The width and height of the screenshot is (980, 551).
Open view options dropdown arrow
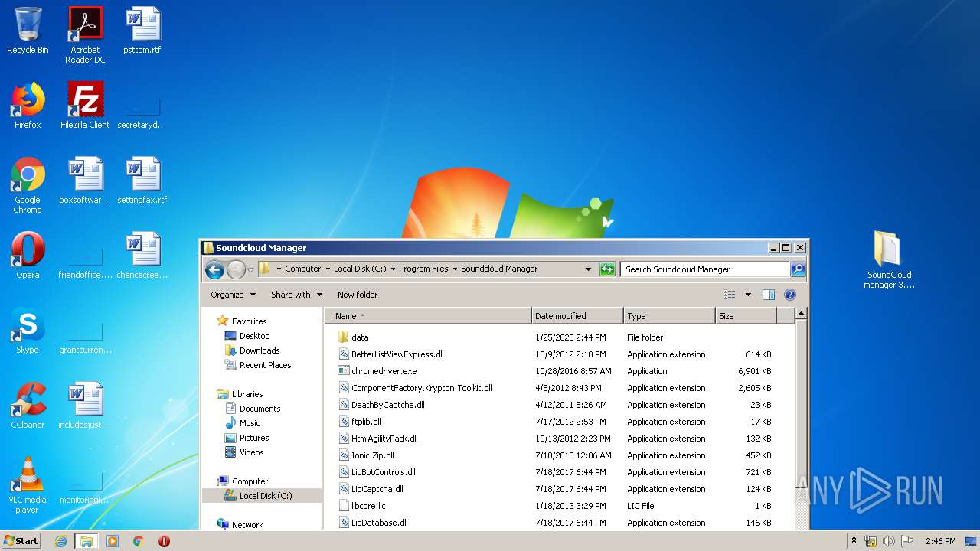[x=748, y=295]
